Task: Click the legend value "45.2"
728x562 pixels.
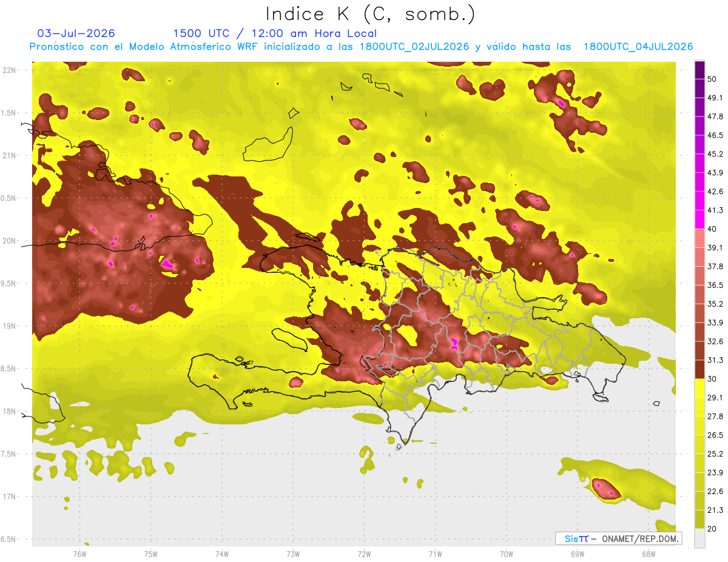Action: click(x=715, y=155)
